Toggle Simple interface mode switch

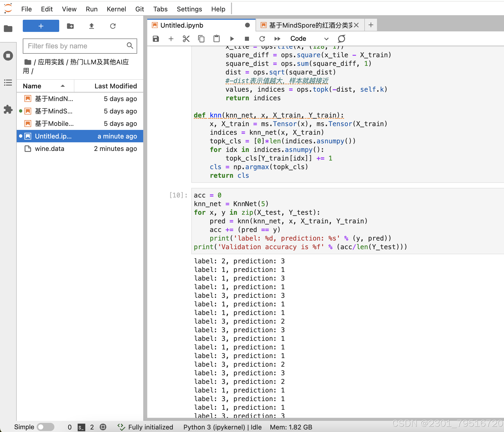[45, 427]
